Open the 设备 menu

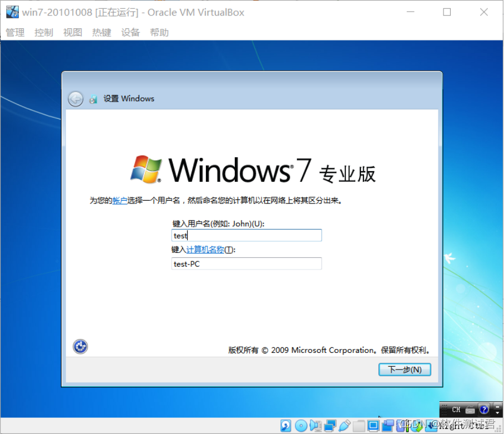tap(130, 32)
